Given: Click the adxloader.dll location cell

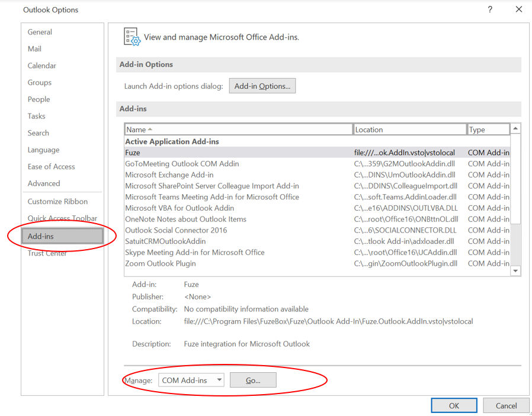Looking at the screenshot, I should point(404,241).
